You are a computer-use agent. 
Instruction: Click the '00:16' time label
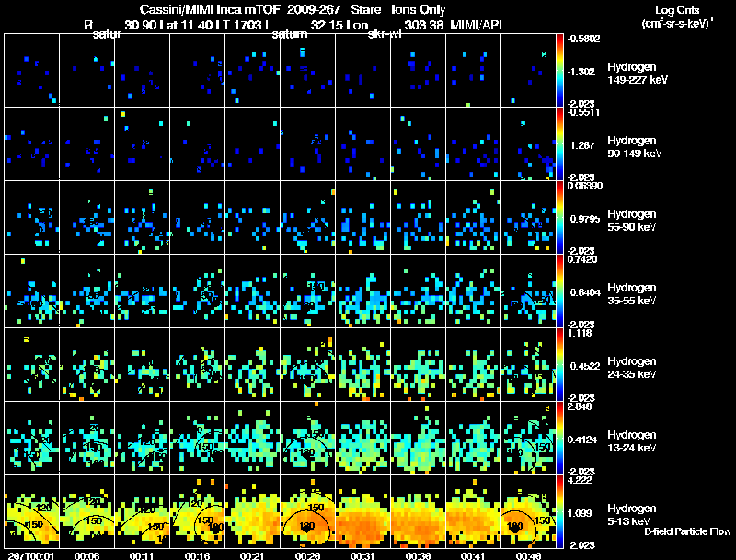tap(197, 556)
